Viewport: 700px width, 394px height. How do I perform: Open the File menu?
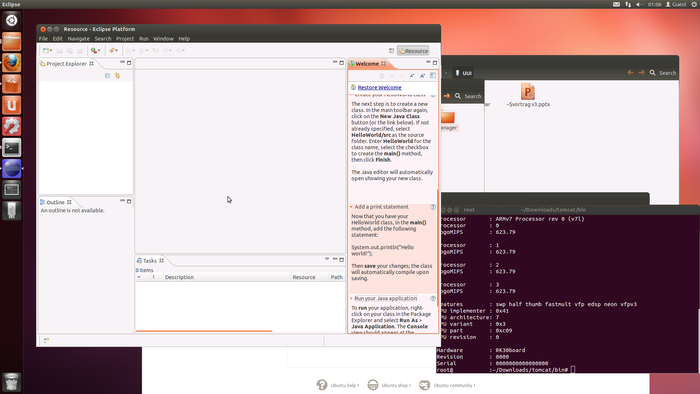pos(43,39)
